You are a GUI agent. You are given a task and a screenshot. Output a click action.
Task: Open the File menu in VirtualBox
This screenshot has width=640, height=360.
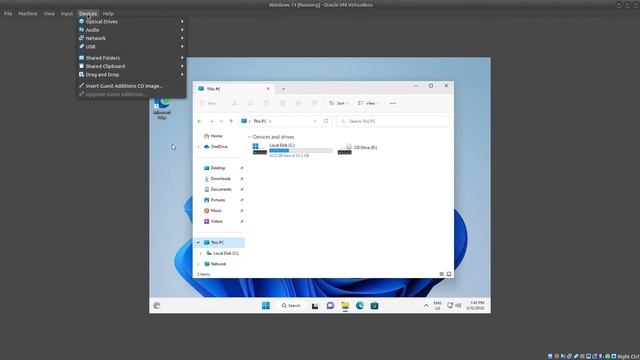click(8, 13)
